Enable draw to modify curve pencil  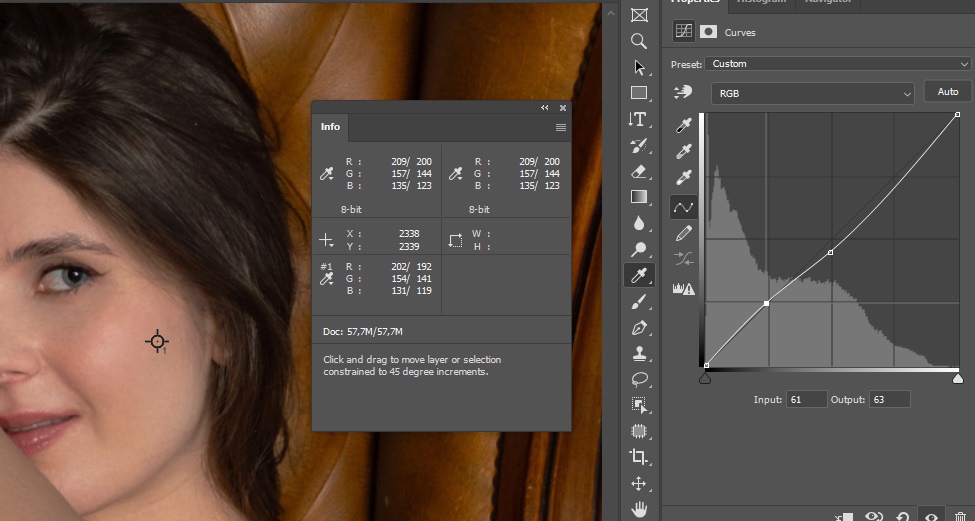683,233
